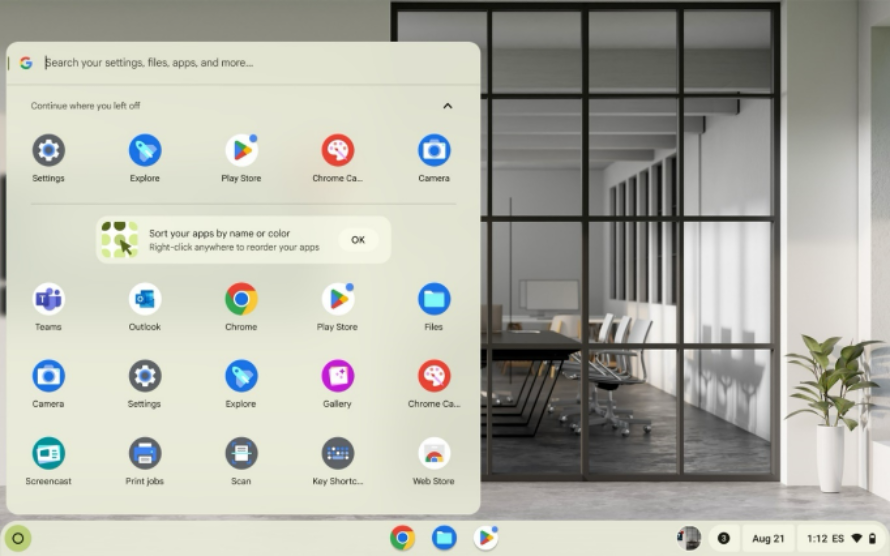
Task: Collapse the Continue where you left off section
Action: [x=447, y=106]
